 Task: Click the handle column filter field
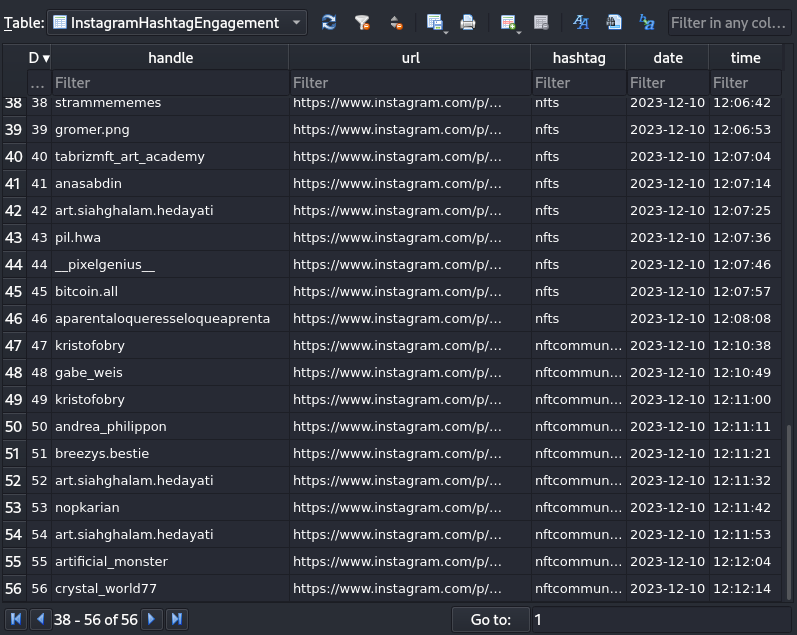(x=170, y=83)
